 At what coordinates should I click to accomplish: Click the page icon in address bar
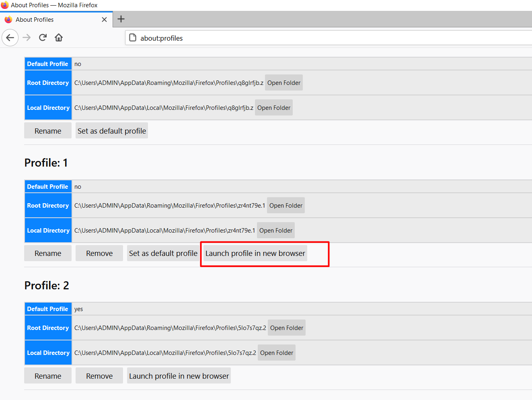click(133, 38)
